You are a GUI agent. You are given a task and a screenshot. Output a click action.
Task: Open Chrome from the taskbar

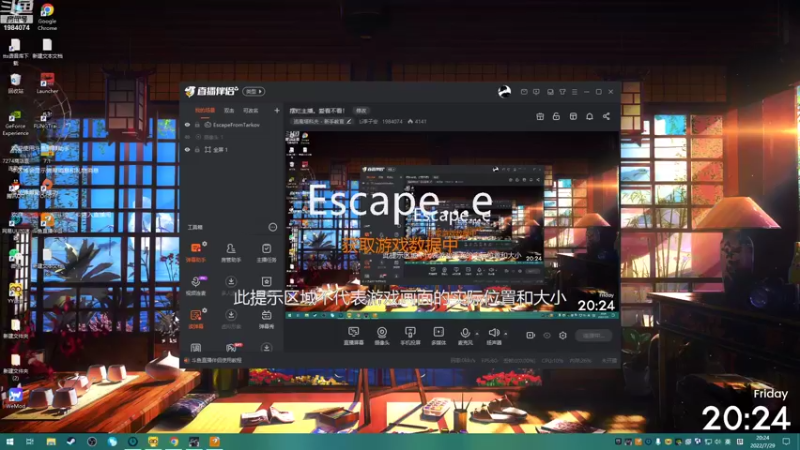click(x=174, y=441)
